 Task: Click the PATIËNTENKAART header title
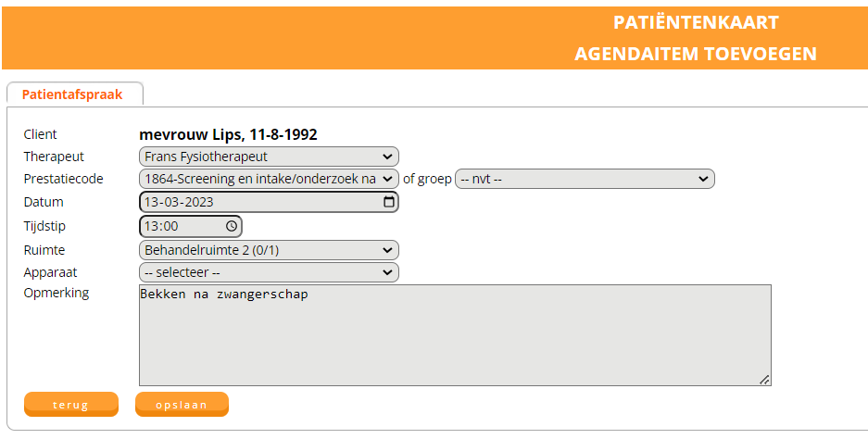coord(696,23)
